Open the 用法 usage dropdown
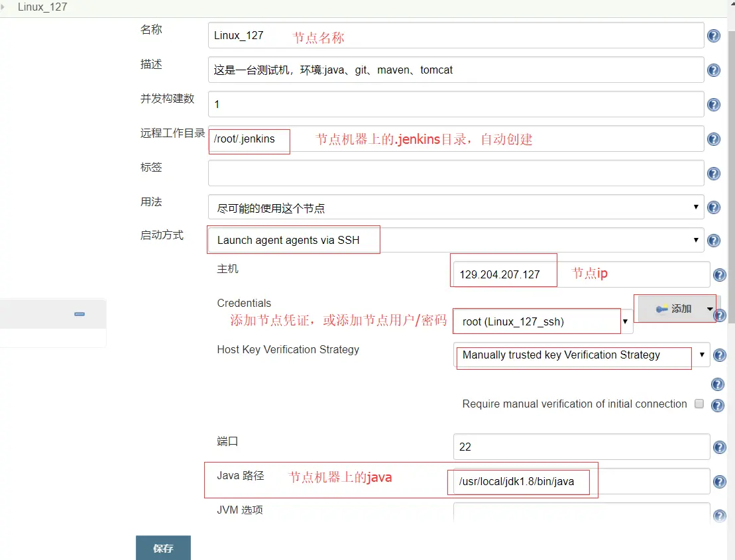The height and width of the screenshot is (560, 735). (456, 207)
